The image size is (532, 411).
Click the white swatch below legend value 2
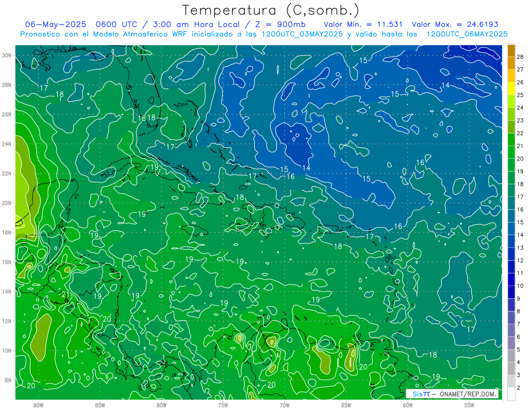[x=511, y=394]
